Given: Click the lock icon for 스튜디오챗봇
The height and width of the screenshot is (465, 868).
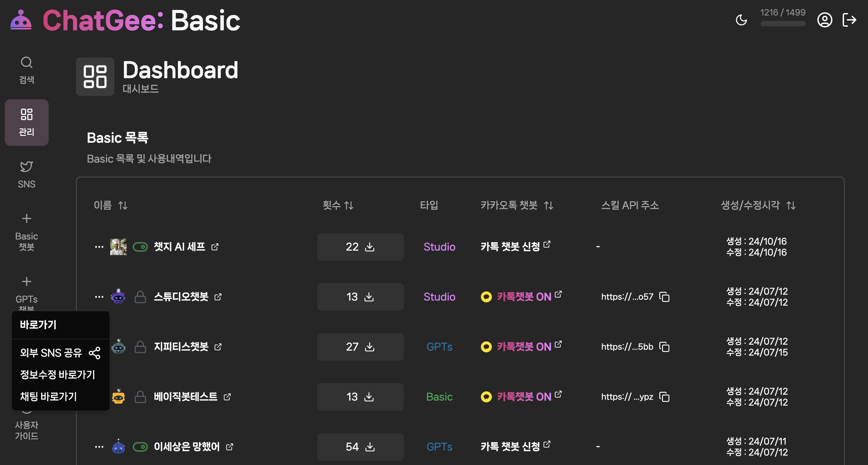Looking at the screenshot, I should coord(140,297).
